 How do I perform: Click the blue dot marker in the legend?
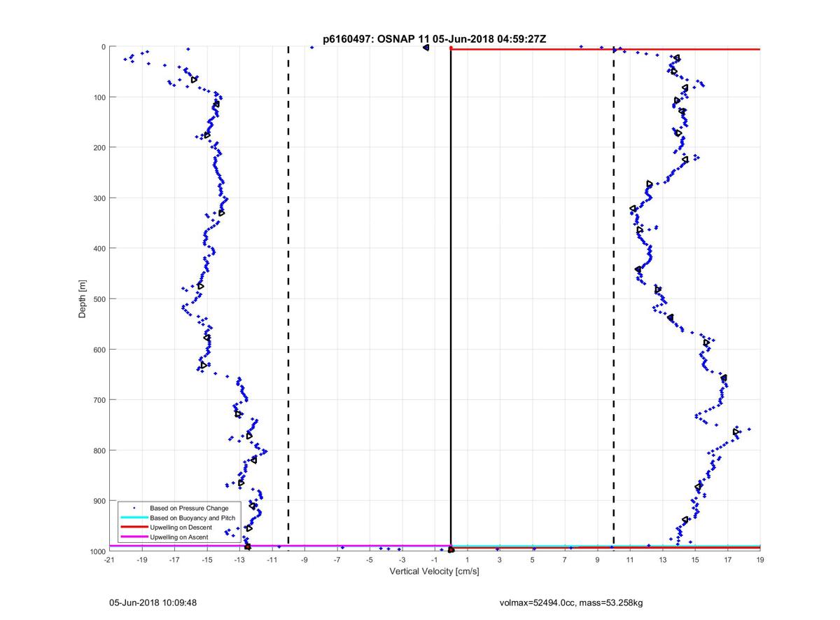click(x=134, y=507)
